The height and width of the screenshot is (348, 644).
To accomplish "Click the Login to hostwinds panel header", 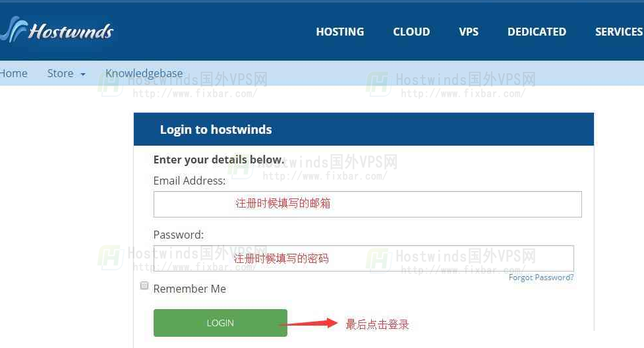I will tap(363, 129).
